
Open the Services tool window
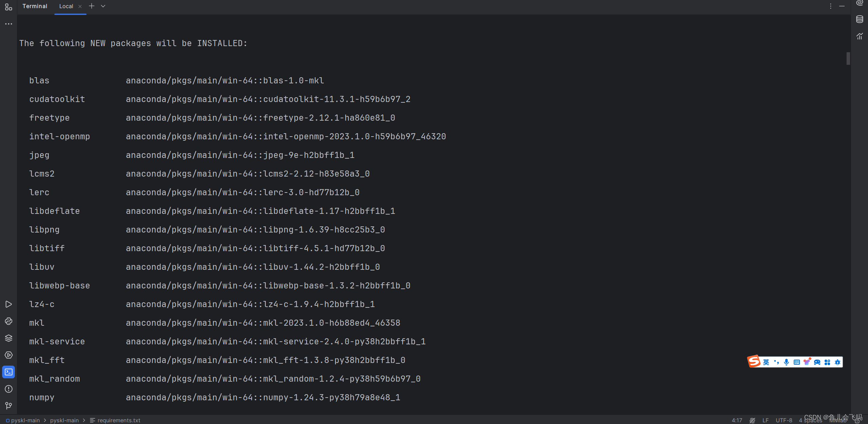point(8,338)
